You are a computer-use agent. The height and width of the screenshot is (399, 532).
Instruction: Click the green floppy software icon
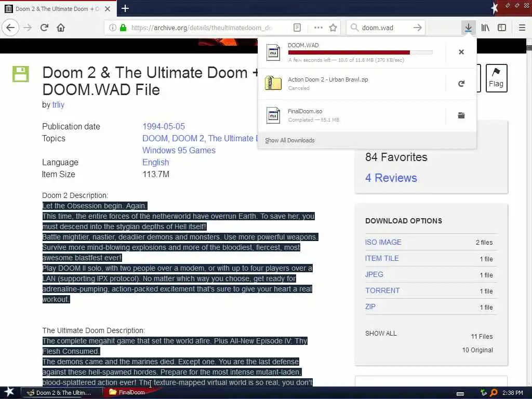21,74
